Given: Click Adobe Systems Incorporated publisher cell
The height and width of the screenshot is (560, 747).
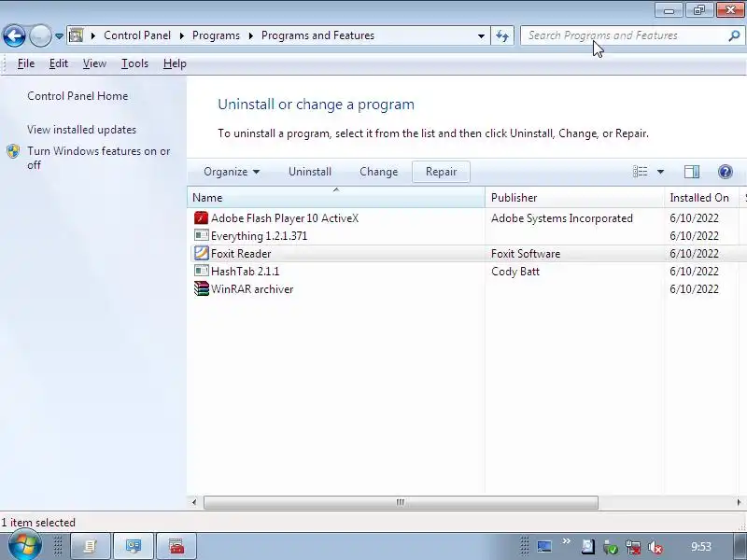Looking at the screenshot, I should click(562, 218).
